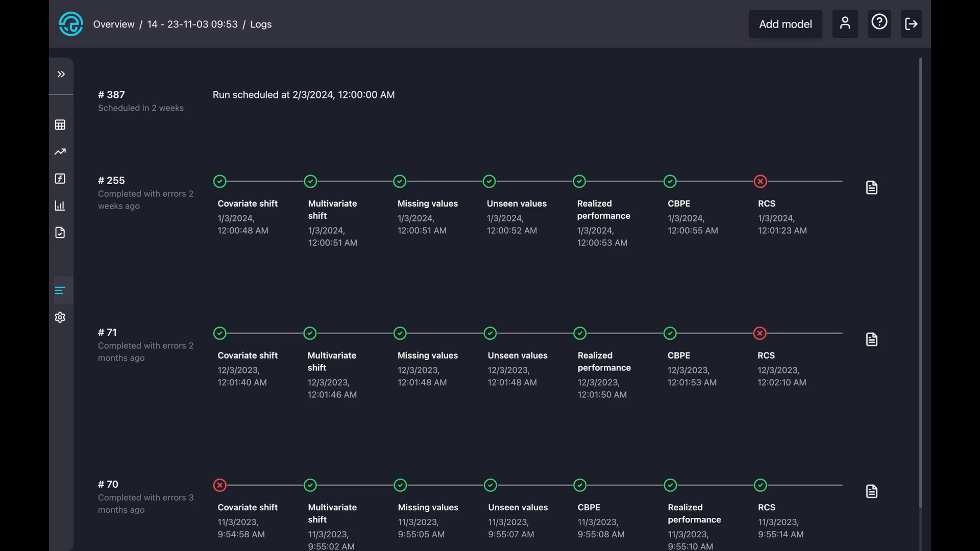Screen dimensions: 980x551
Task: Open model settings gear icon
Action: (x=60, y=317)
